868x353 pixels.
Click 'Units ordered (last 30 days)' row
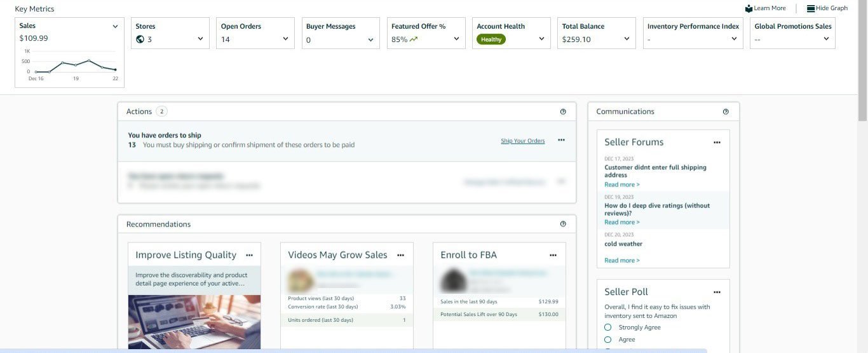(347, 320)
